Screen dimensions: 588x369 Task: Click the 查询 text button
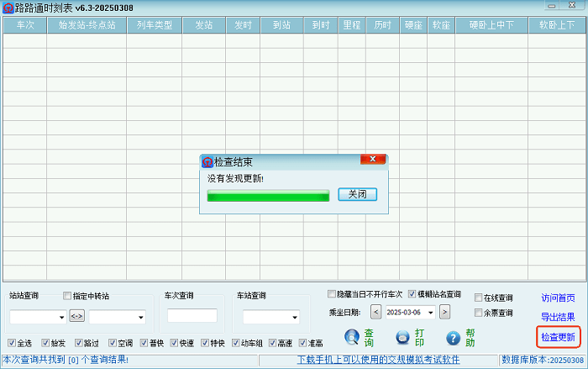369,338
